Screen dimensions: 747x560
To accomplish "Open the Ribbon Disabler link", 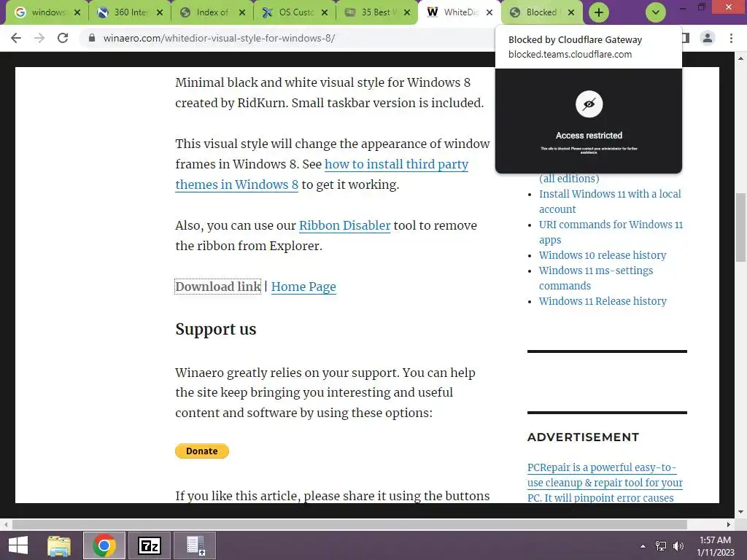I will click(x=344, y=225).
